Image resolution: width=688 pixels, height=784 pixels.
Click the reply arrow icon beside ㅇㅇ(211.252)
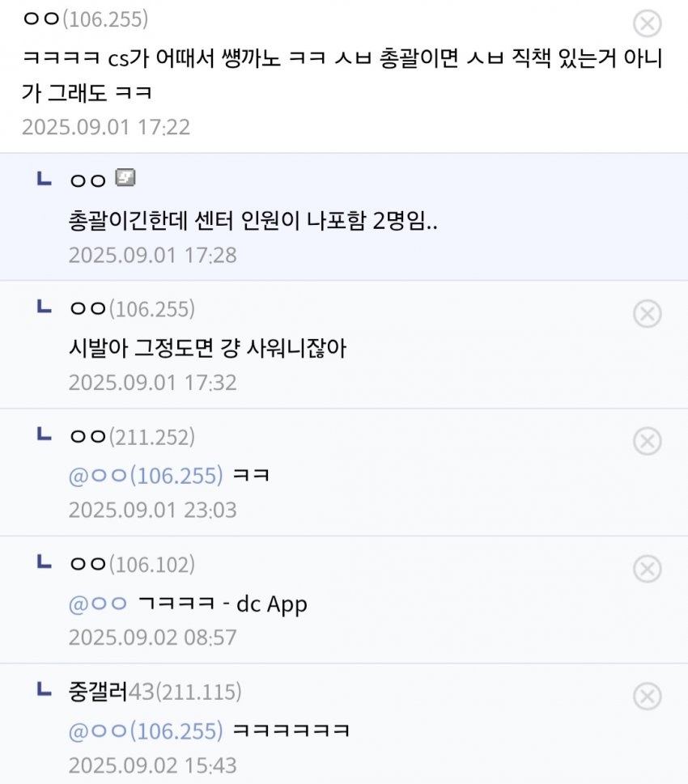point(45,435)
